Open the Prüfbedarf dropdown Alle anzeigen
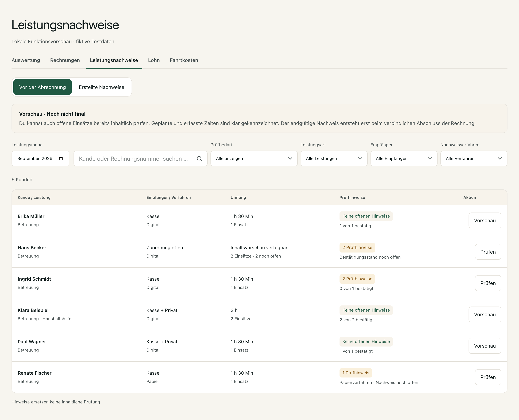The width and height of the screenshot is (519, 420). 254,158
